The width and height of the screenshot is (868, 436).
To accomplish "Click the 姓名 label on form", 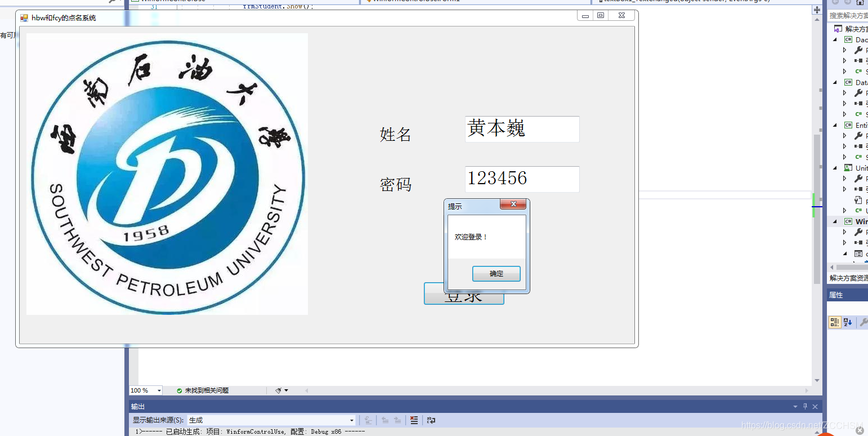I will [396, 135].
